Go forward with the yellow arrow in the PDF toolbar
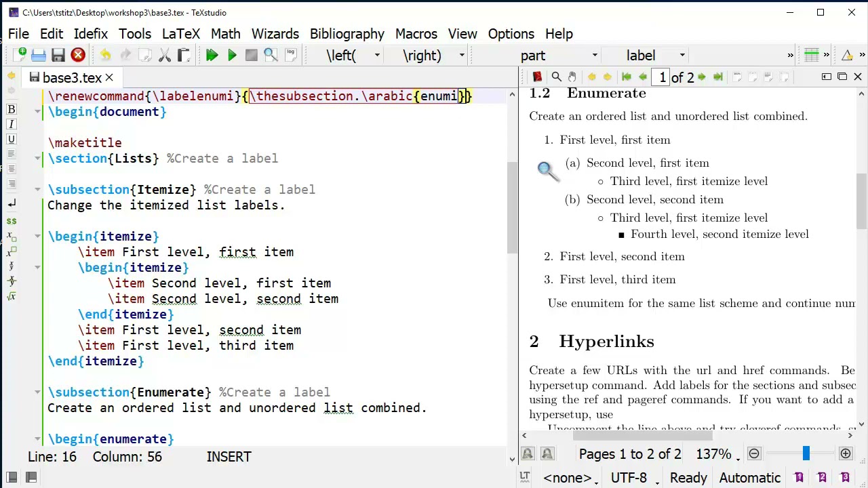The width and height of the screenshot is (868, 488). pos(607,77)
